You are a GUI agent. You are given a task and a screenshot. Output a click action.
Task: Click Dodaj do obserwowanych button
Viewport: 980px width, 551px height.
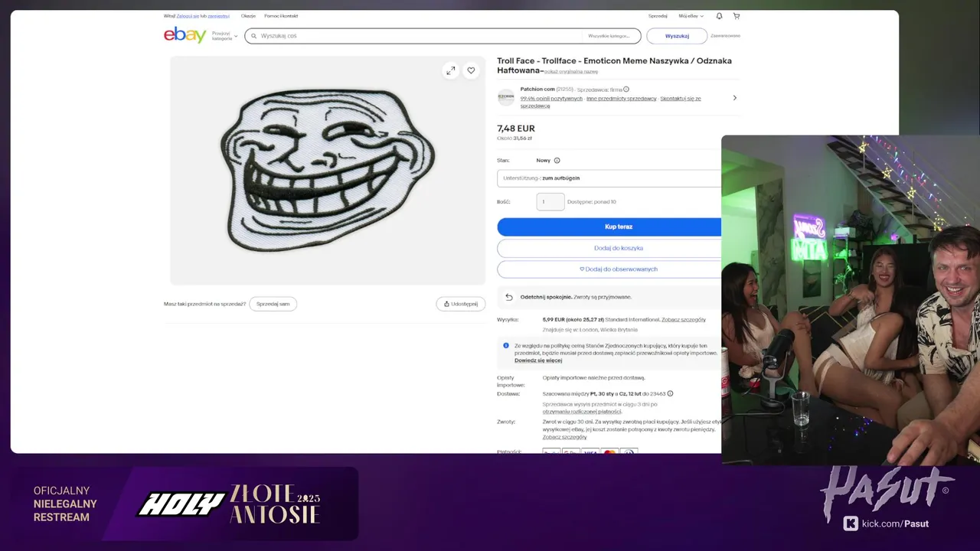609,269
